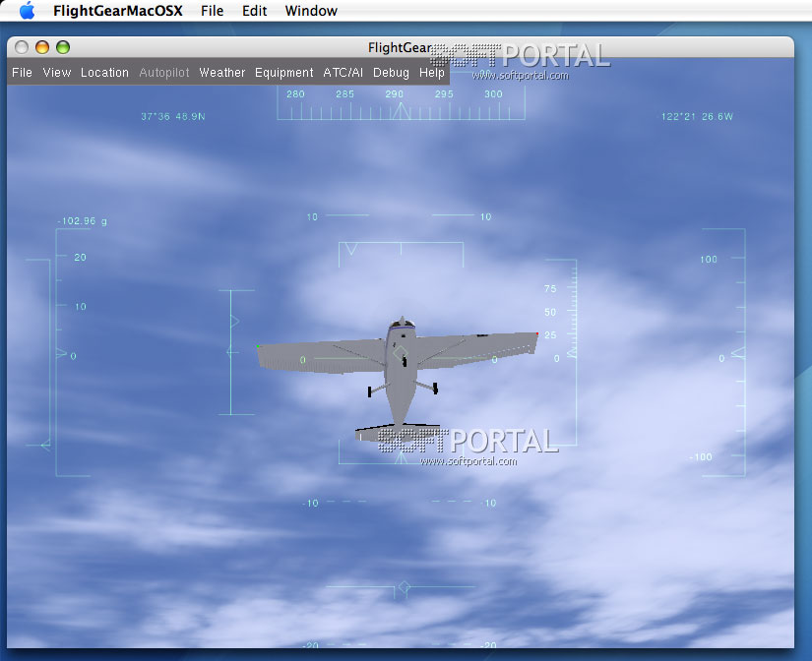Click heading tape value 290
This screenshot has width=812, height=661.
(x=394, y=94)
